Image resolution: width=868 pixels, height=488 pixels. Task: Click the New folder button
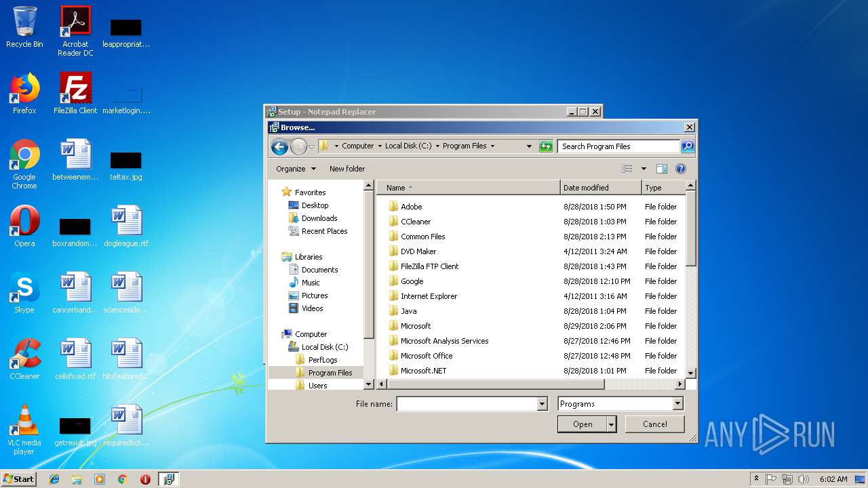coord(347,169)
